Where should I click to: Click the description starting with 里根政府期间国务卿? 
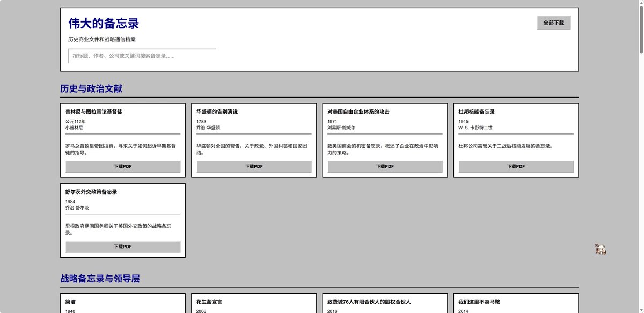pos(118,229)
